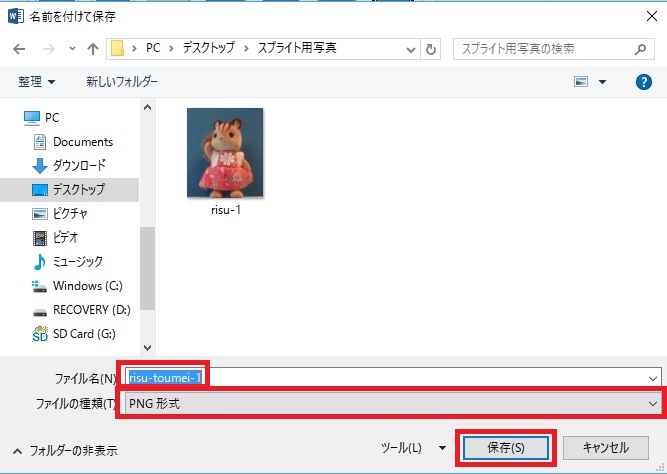The image size is (667, 474).
Task: Create a folder with 新しいフォルダー
Action: coord(122,81)
